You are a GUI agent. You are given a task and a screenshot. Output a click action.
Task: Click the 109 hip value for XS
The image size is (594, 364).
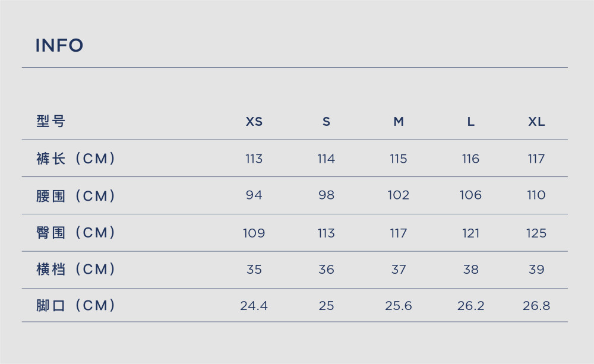[x=254, y=233]
